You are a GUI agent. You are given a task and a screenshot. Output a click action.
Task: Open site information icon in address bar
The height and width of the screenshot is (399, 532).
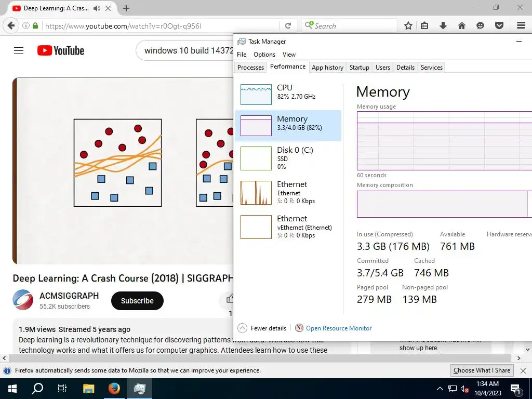[26, 26]
